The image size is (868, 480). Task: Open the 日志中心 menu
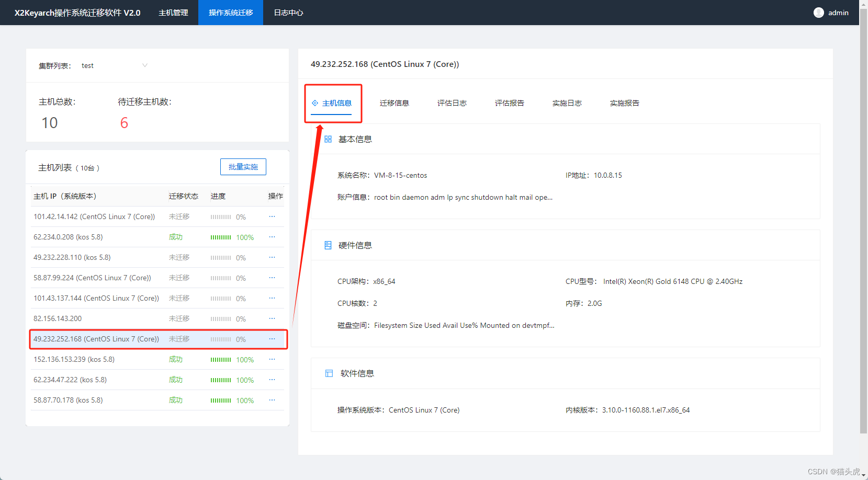click(x=288, y=13)
